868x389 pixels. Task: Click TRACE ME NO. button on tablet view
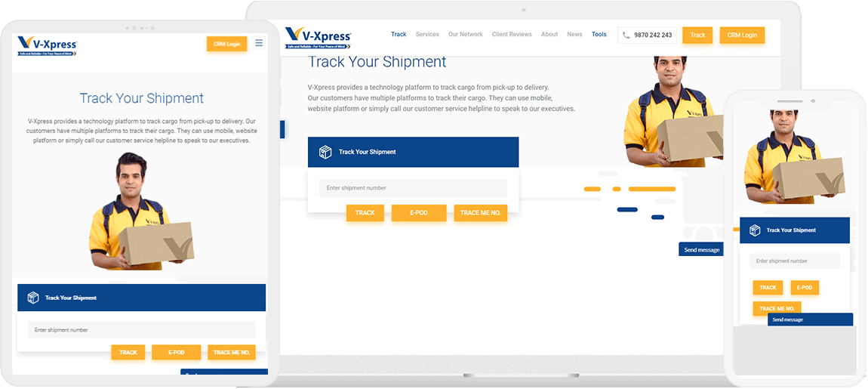[x=232, y=353]
